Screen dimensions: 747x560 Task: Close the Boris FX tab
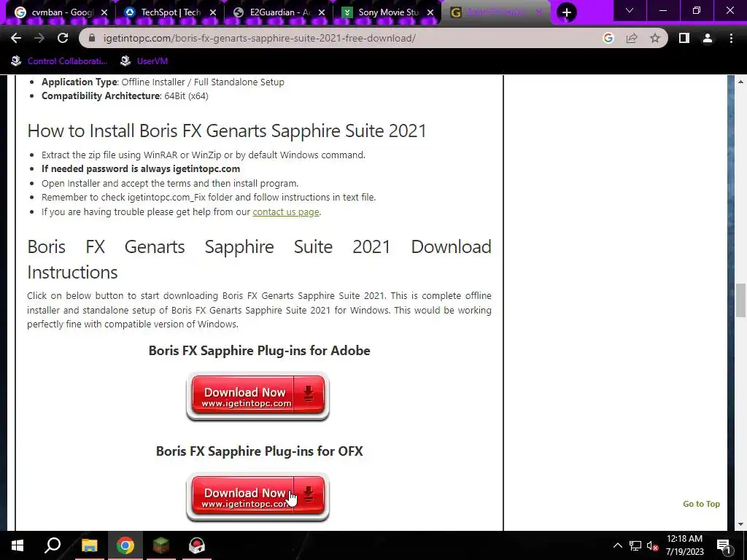click(539, 12)
